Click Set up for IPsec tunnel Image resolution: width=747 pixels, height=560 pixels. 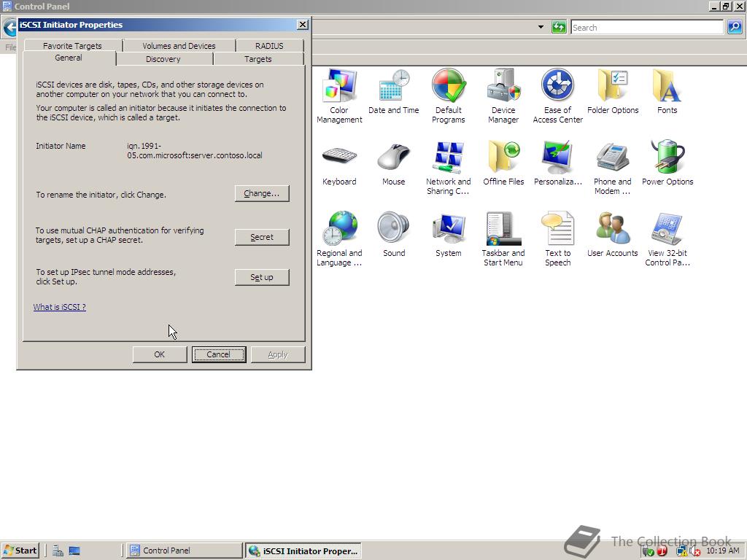click(x=262, y=277)
